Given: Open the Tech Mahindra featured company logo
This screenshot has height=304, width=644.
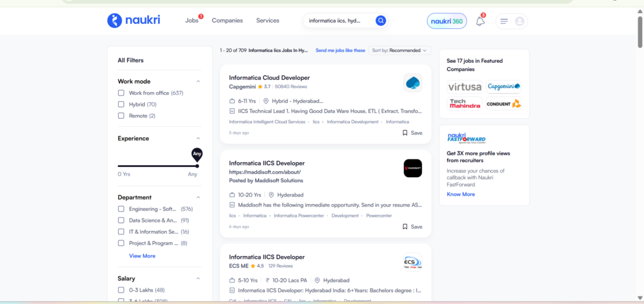Looking at the screenshot, I should coord(464,103).
